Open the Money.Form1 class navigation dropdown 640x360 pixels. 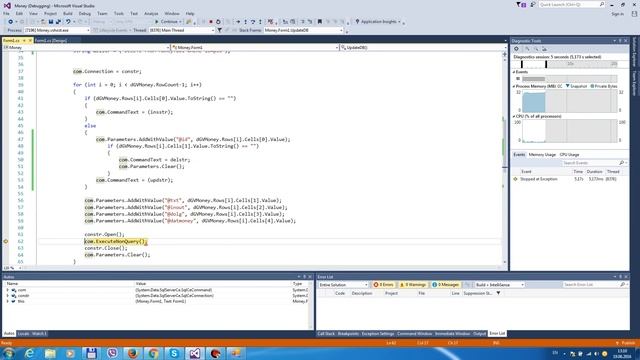(255, 48)
